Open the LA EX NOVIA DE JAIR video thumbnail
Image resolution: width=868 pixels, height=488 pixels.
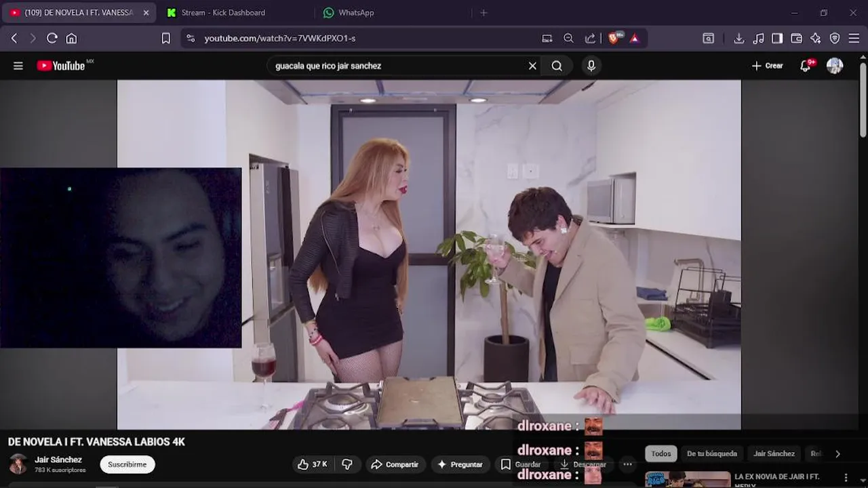[688, 480]
